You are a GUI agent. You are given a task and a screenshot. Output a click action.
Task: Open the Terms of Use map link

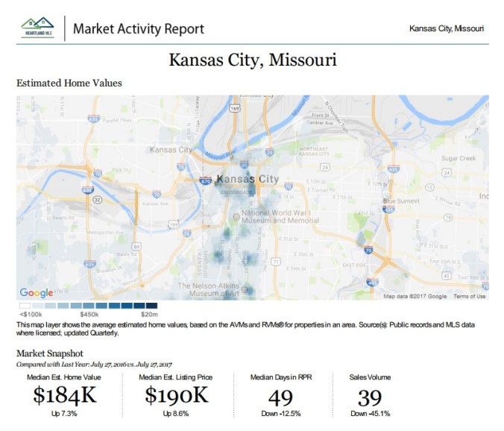click(x=469, y=296)
